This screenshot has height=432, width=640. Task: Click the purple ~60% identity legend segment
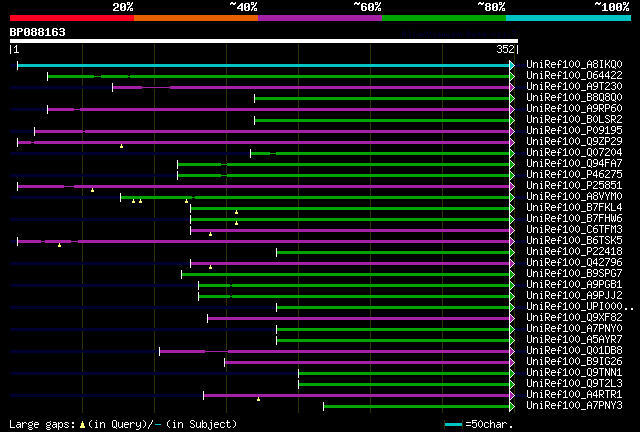pos(320,18)
